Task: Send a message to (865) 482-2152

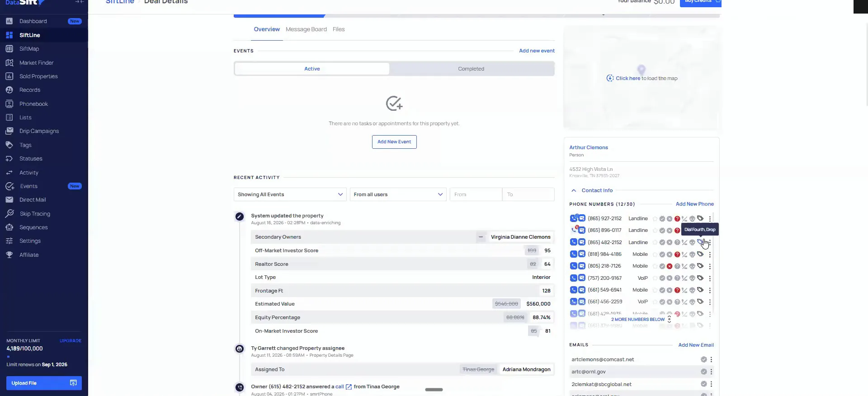Action: (x=582, y=242)
